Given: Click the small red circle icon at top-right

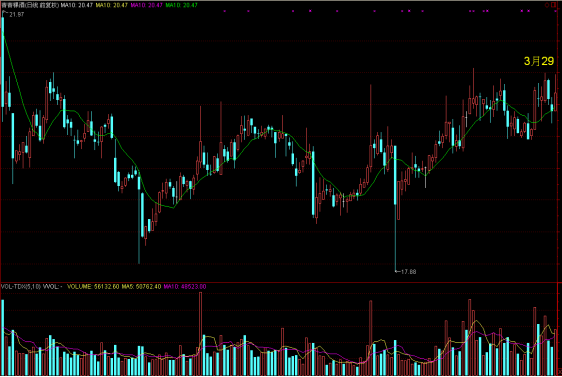Looking at the screenshot, I should tap(547, 5).
